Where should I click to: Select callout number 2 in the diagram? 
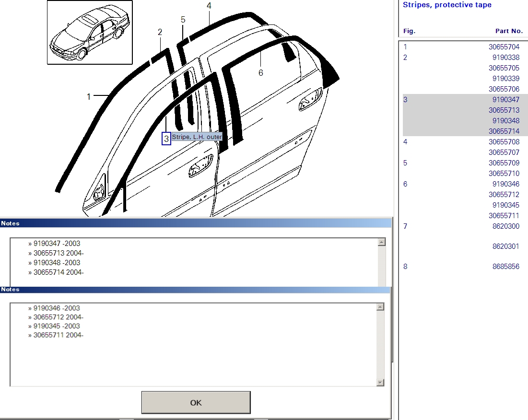click(160, 32)
